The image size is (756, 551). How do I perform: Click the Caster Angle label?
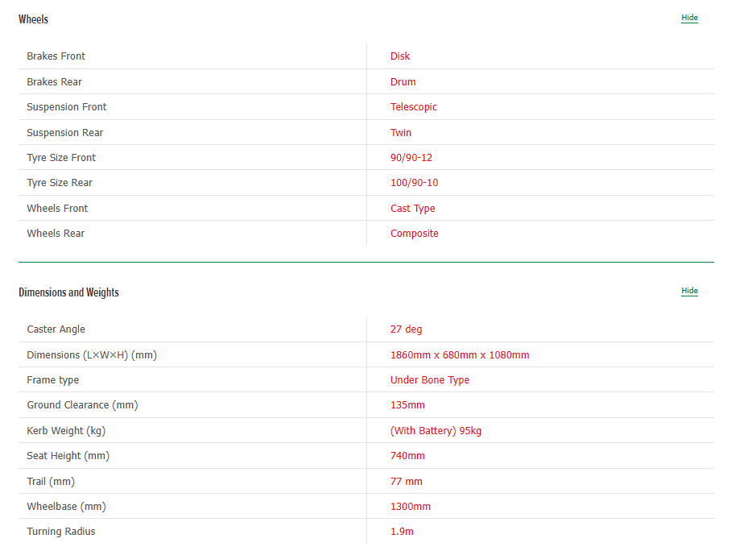[x=56, y=329]
